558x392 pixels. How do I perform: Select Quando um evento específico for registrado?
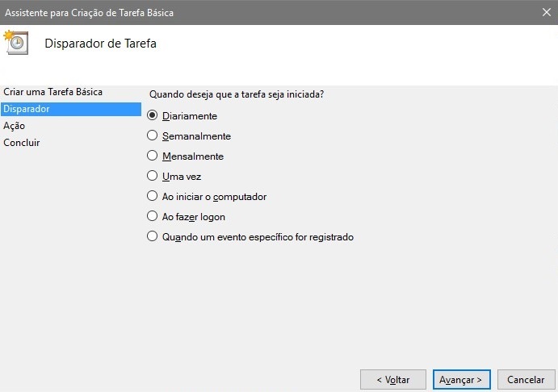(153, 237)
